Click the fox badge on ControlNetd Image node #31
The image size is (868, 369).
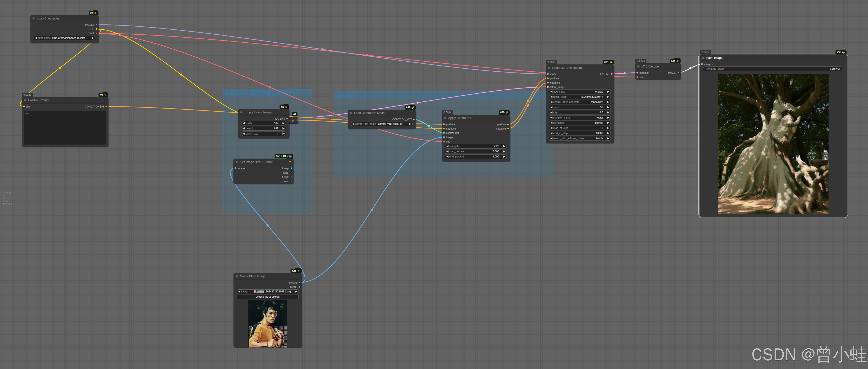pyautogui.click(x=299, y=271)
